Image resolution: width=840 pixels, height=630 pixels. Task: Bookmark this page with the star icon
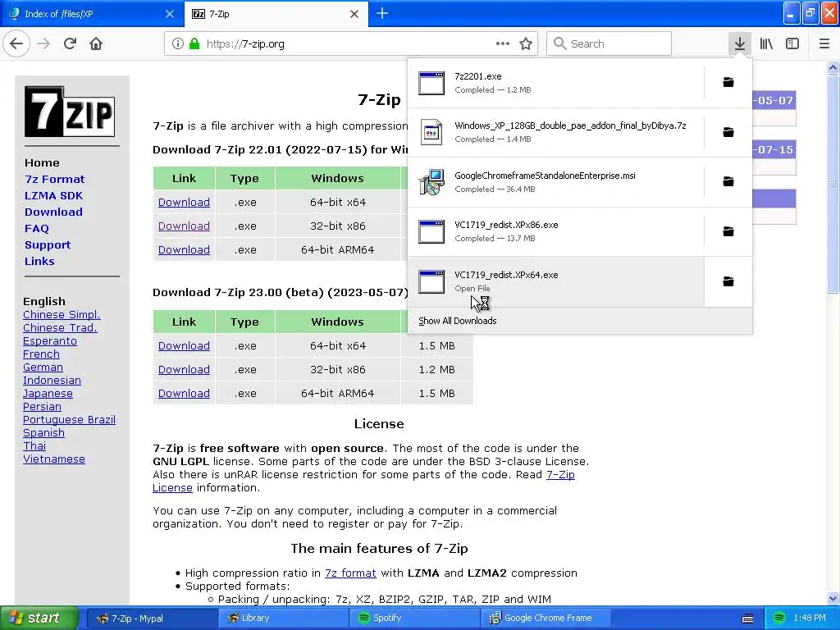click(526, 44)
